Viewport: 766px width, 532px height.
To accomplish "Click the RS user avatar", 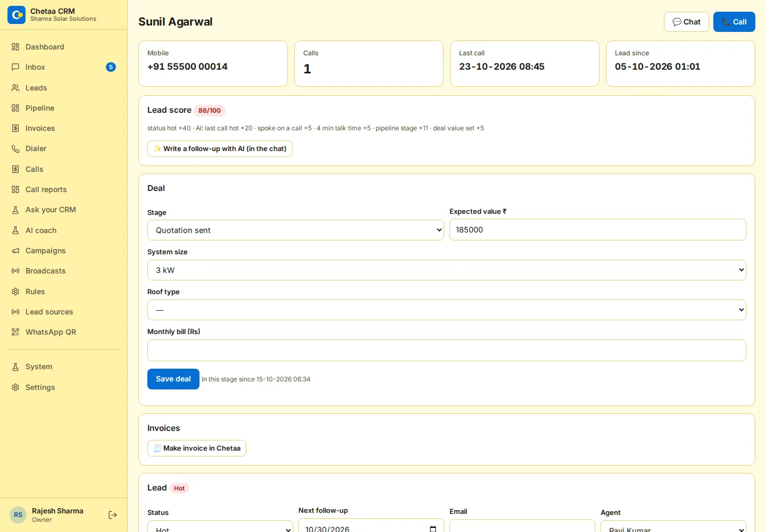I will pyautogui.click(x=18, y=515).
